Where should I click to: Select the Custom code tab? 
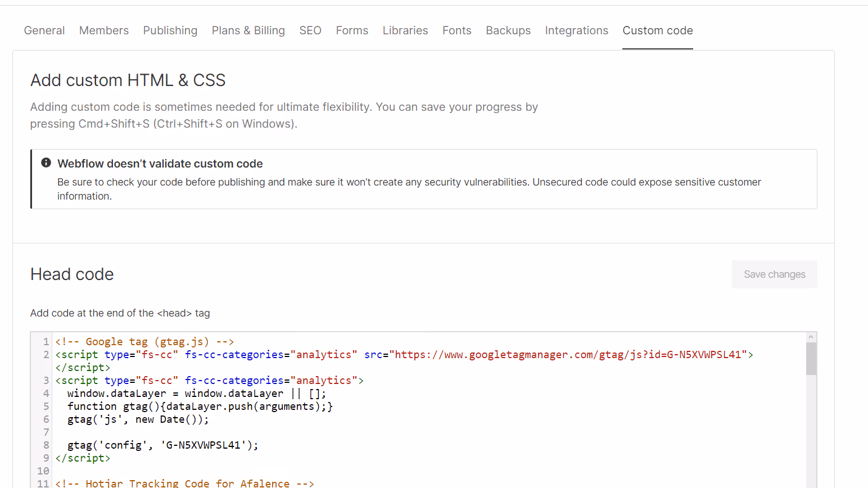pos(658,30)
